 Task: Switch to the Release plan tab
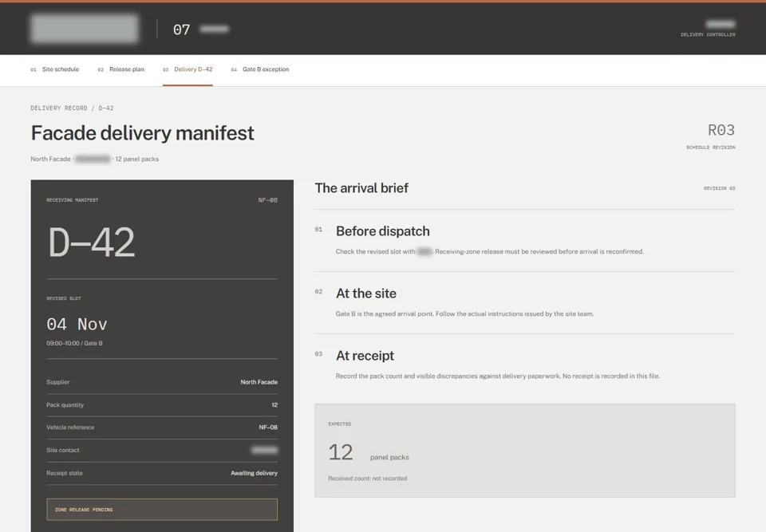pos(121,69)
